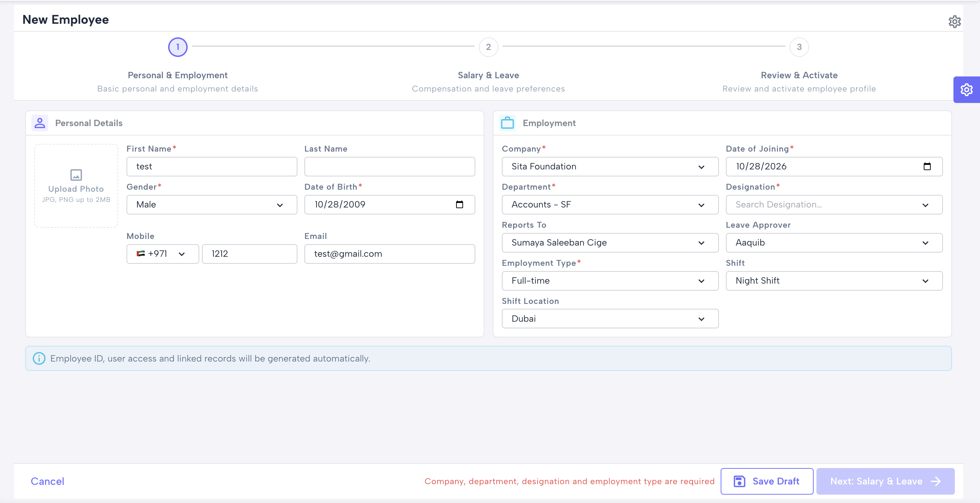Click the Upload Photo drop area
The height and width of the screenshot is (503, 980).
76,185
